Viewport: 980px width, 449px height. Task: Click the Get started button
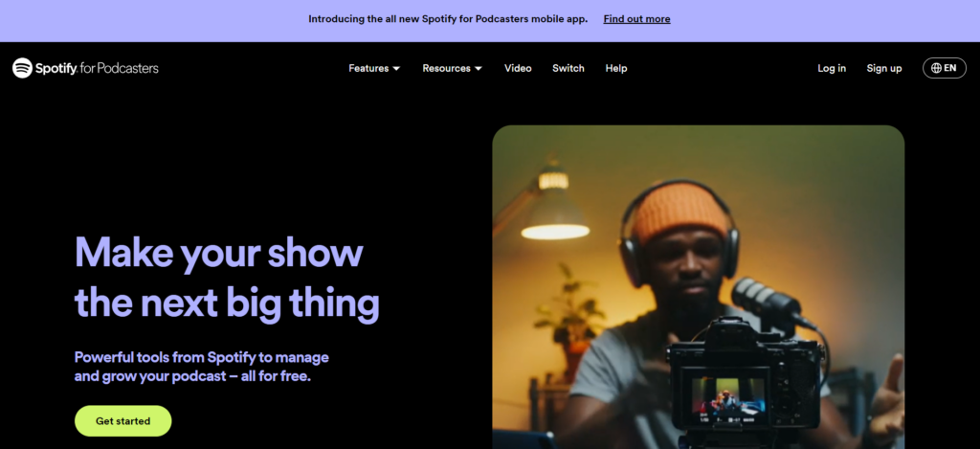tap(123, 421)
